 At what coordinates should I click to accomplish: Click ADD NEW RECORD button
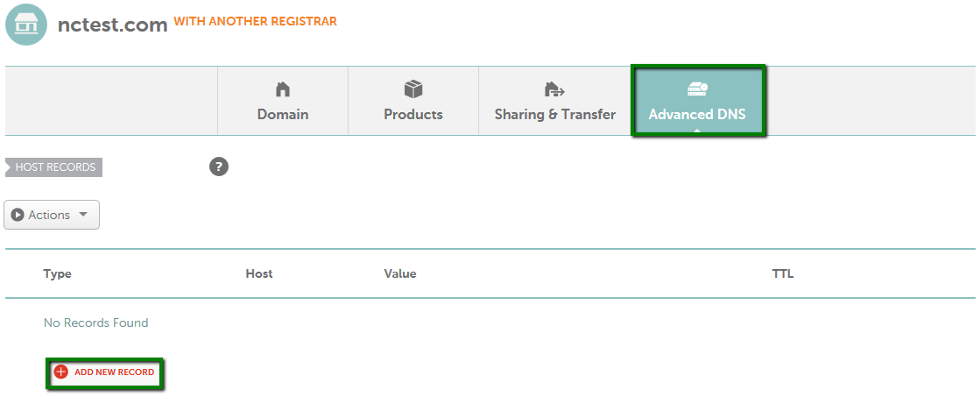(104, 372)
